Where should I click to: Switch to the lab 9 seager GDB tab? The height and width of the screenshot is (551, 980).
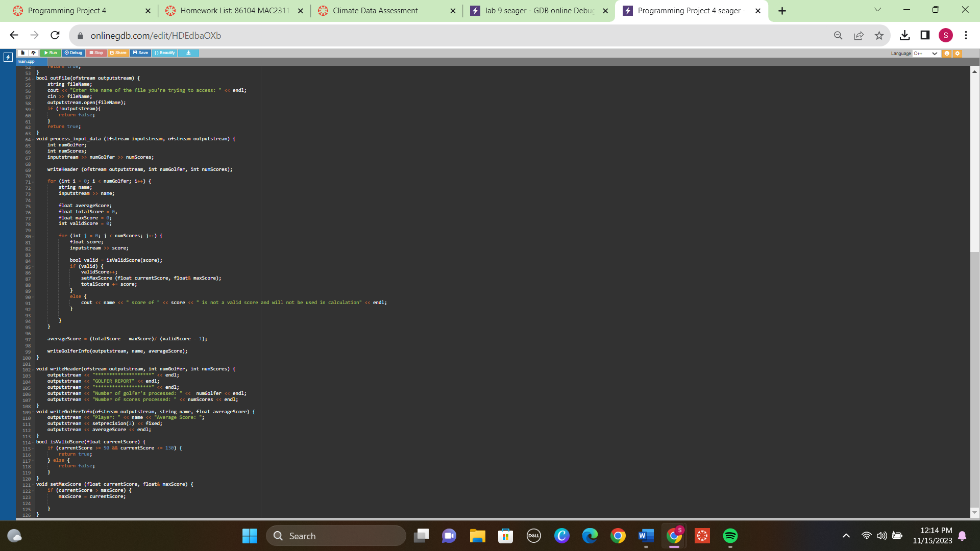pos(540,11)
